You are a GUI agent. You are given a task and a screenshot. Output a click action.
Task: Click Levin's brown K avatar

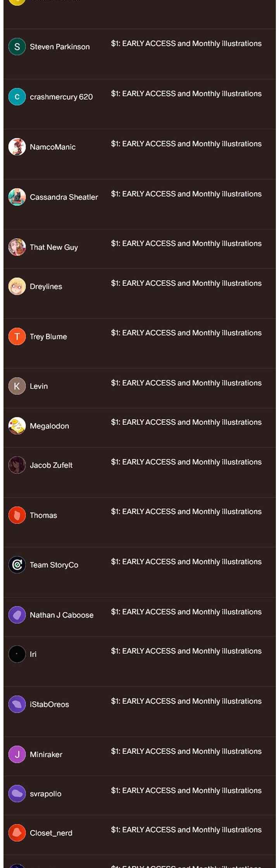[x=17, y=386]
